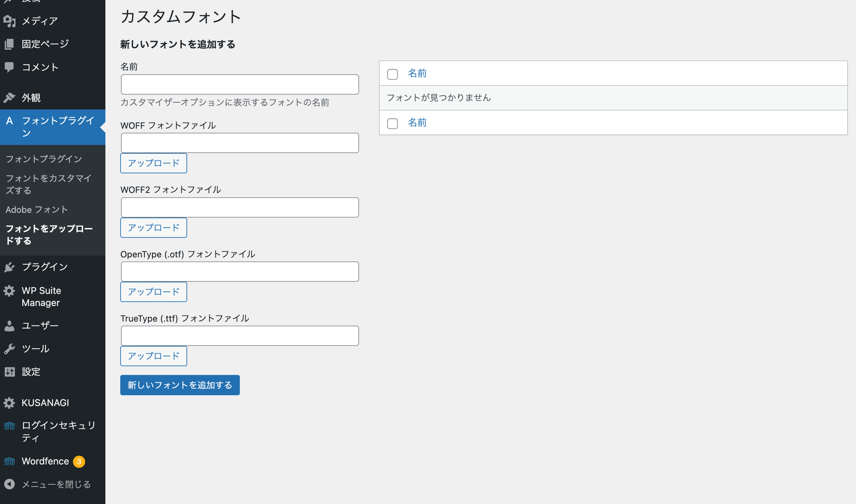Viewport: 856px width, 504px height.
Task: Open the WP Suite Manager menu
Action: pyautogui.click(x=53, y=297)
